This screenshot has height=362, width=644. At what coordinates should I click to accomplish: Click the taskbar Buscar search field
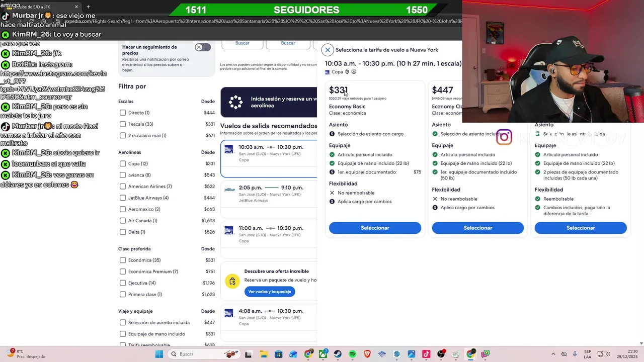[x=204, y=354]
